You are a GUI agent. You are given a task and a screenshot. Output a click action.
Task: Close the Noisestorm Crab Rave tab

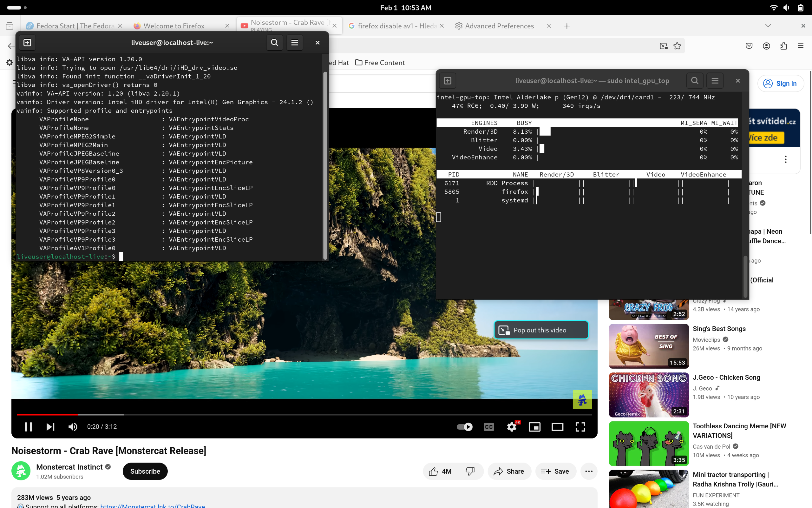335,26
